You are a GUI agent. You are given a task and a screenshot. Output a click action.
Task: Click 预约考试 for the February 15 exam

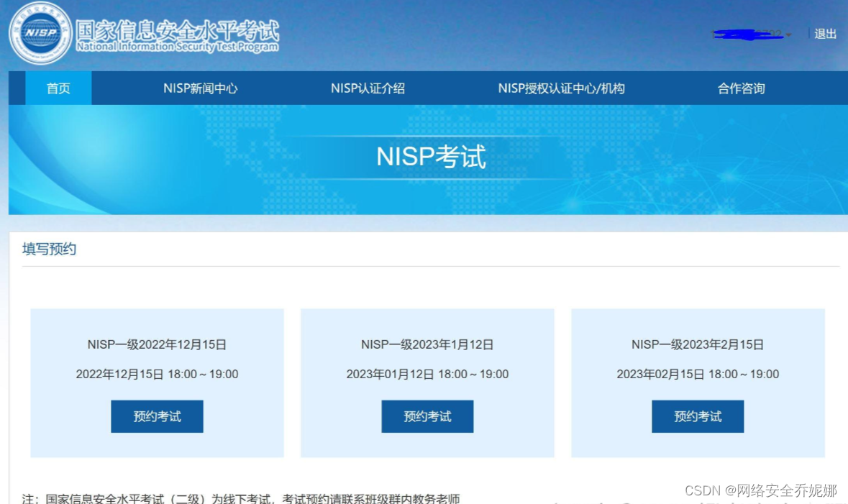(698, 416)
